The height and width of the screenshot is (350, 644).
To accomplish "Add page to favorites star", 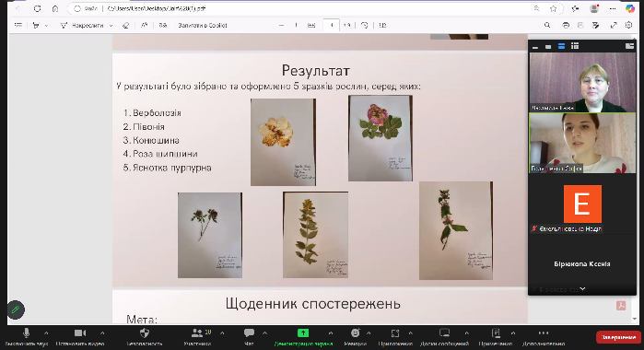I will point(553,8).
